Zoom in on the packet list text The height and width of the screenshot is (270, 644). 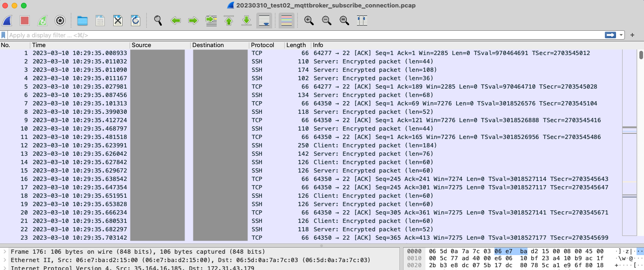coord(308,21)
